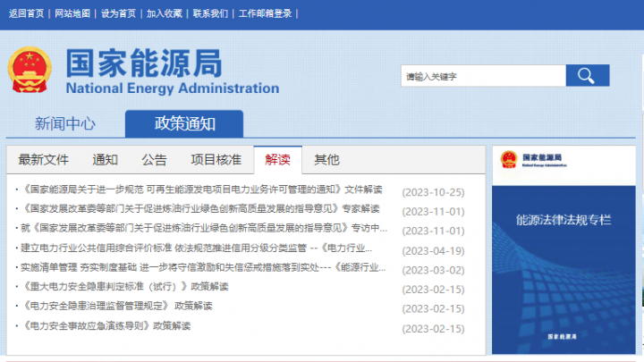This screenshot has width=644, height=362.
Task: Open the 联系我们 link
Action: click(211, 13)
